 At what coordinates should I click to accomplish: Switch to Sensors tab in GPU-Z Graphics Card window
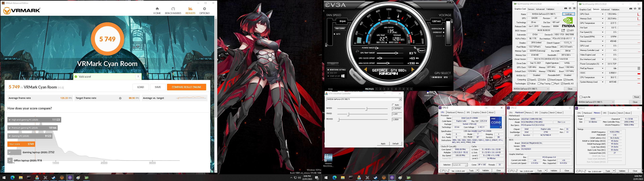(x=531, y=9)
